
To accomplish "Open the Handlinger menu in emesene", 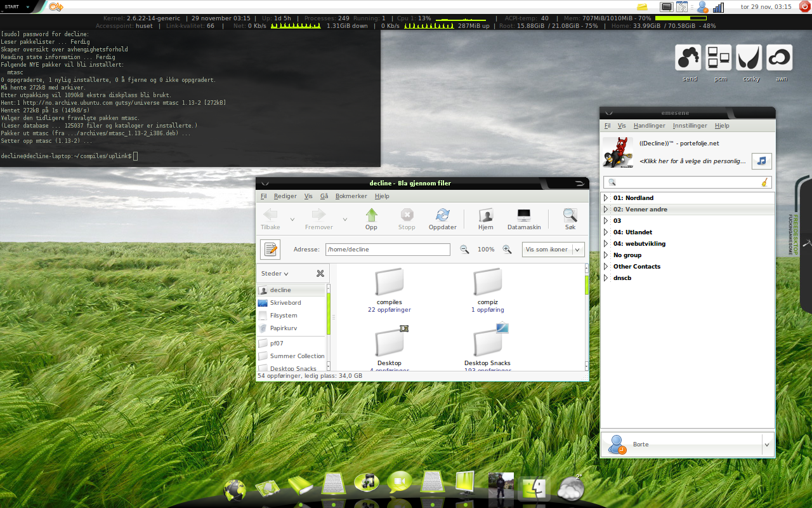I will 649,126.
